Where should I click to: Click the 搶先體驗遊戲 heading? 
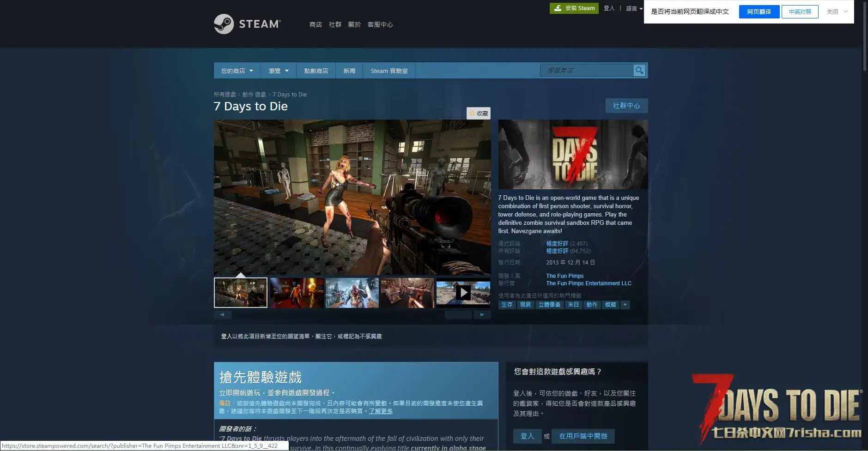(x=260, y=377)
